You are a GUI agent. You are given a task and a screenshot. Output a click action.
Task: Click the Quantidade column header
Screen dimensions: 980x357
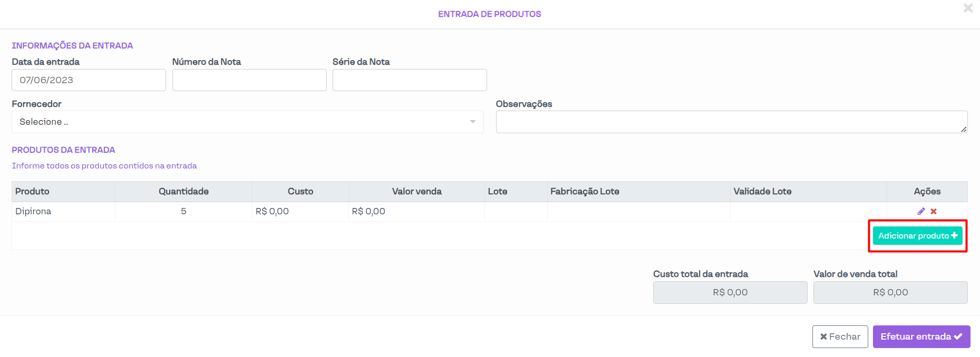coord(183,191)
